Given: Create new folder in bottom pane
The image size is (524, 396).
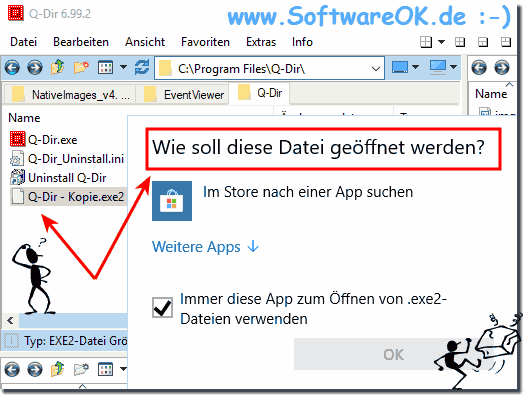Looking at the screenshot, I should click(81, 369).
